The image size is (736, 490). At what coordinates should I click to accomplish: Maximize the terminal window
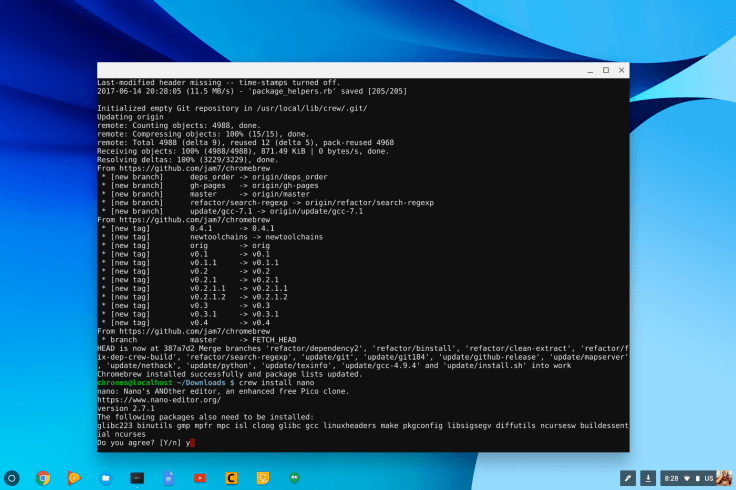(x=605, y=70)
